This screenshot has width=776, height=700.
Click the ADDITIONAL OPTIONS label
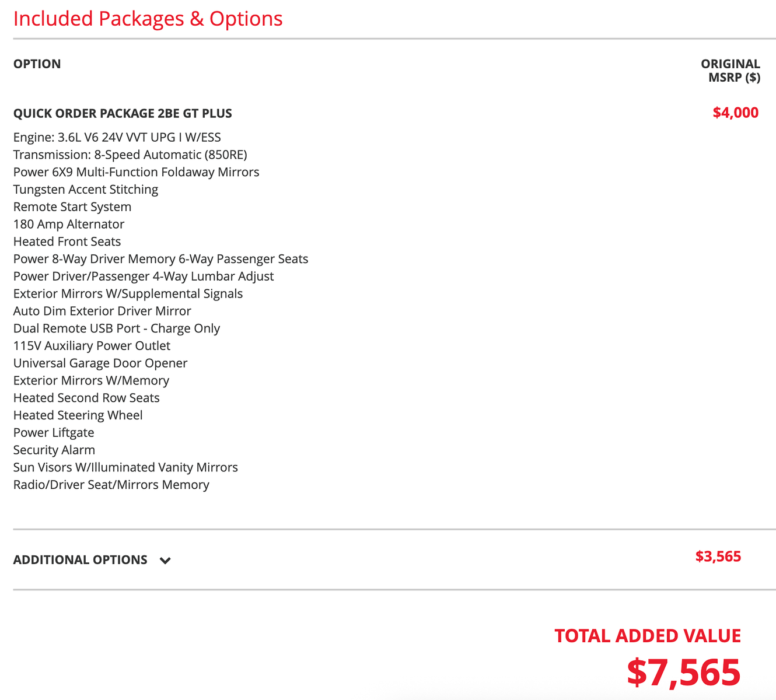pos(81,560)
